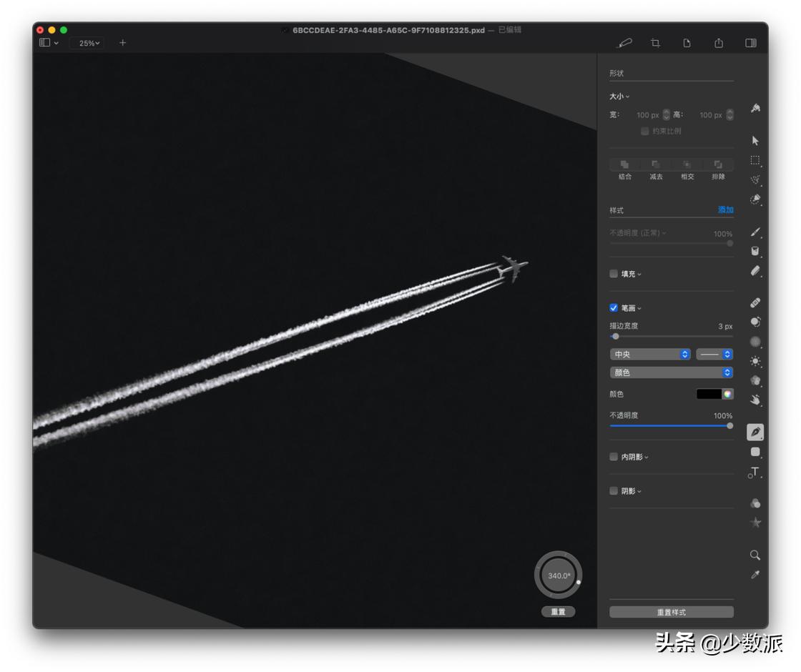The width and height of the screenshot is (801, 672).
Task: Select the rectangular marquee selection tool
Action: (755, 160)
